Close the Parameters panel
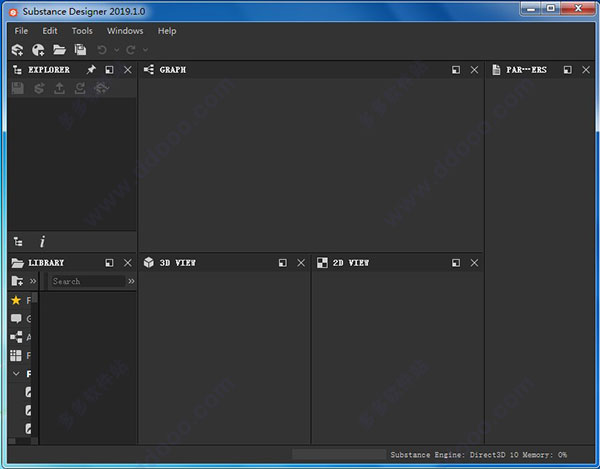This screenshot has width=600, height=469. 586,70
